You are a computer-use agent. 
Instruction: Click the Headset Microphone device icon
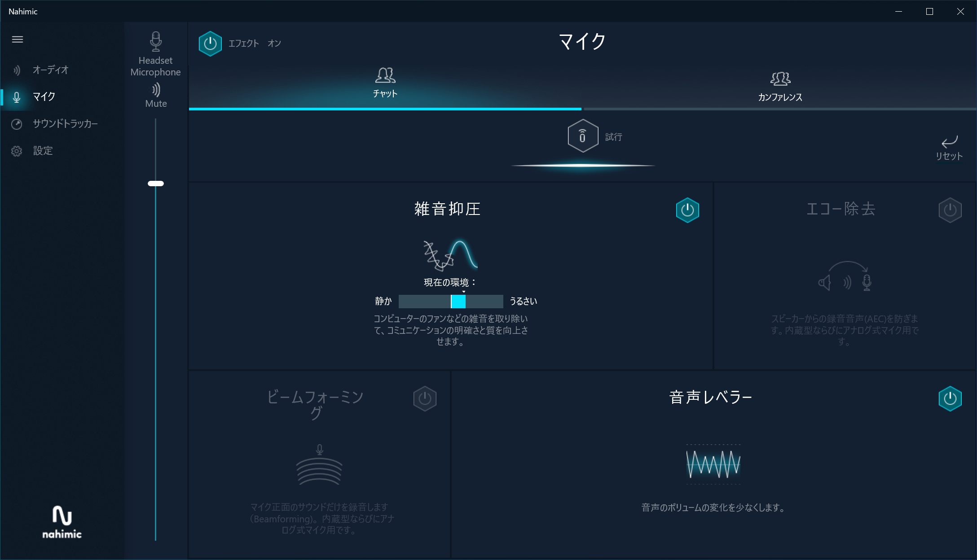[156, 41]
